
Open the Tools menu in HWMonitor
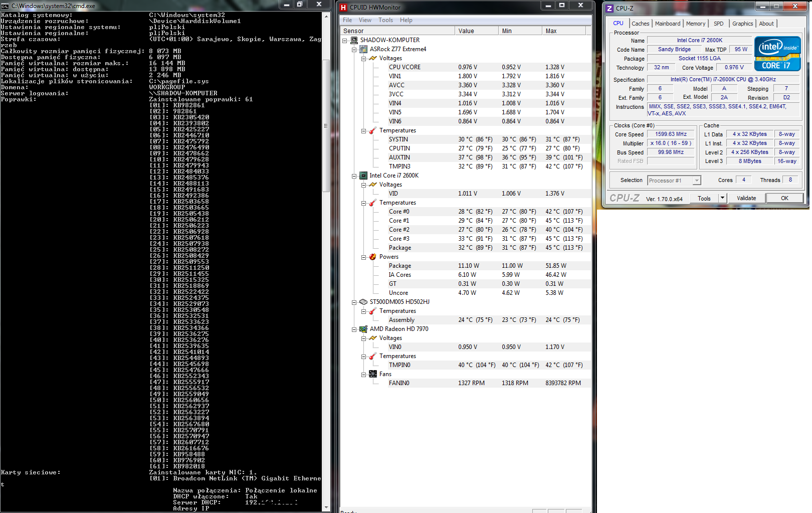coord(385,20)
